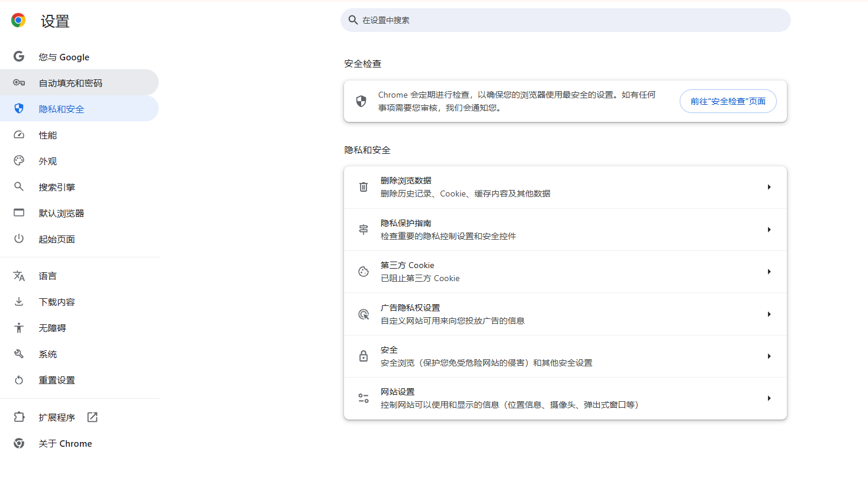
Task: Click the 前往"安全检查"页面 button
Action: click(x=728, y=101)
